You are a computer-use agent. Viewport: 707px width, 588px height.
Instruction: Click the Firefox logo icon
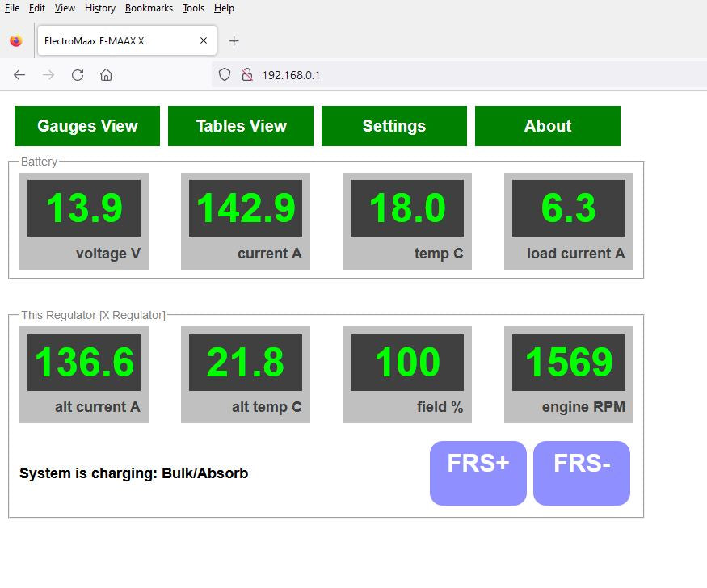tap(16, 41)
